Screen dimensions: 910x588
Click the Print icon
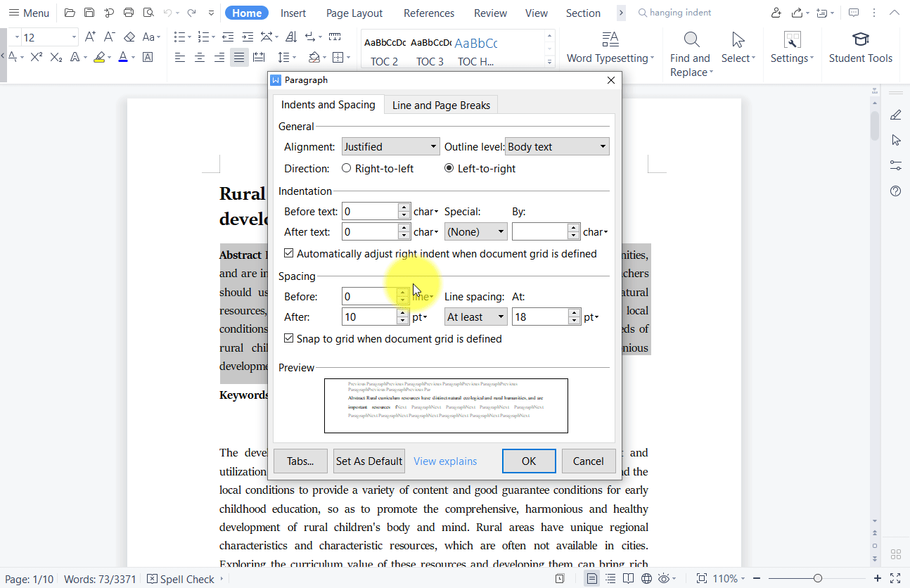tap(128, 13)
